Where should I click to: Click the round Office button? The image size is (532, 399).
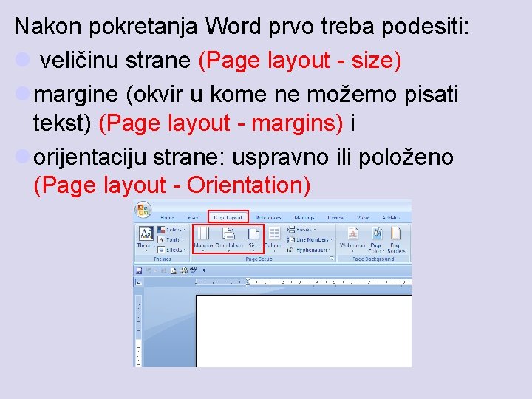point(143,209)
